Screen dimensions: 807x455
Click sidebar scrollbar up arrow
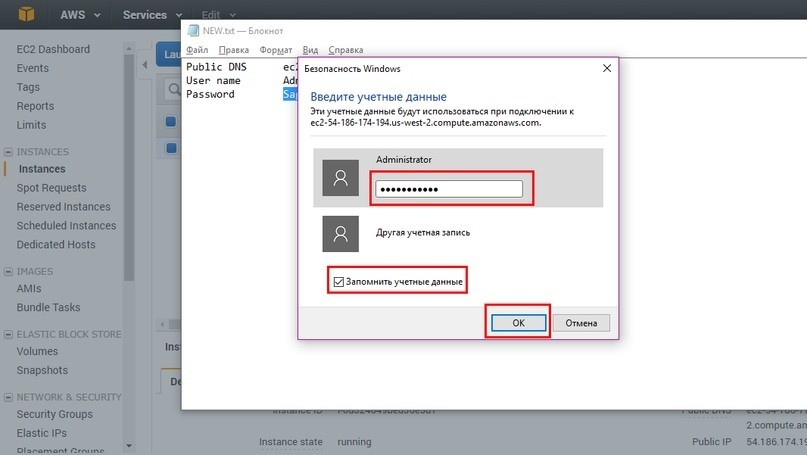[x=129, y=48]
